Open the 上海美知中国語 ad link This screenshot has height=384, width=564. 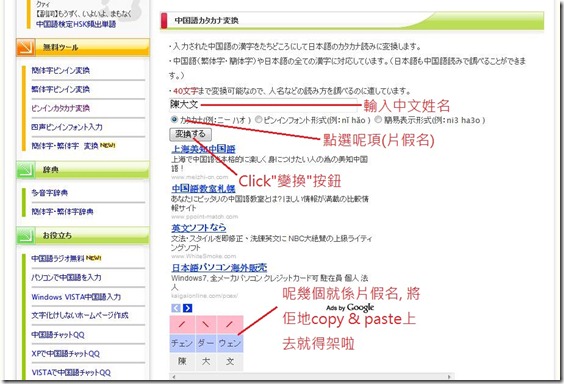coord(203,149)
